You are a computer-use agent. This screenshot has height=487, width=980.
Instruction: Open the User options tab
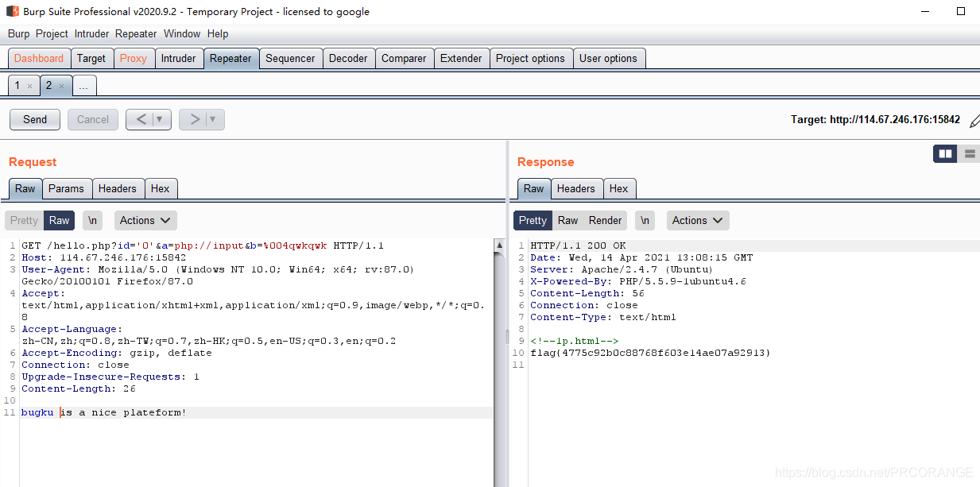[x=608, y=58]
